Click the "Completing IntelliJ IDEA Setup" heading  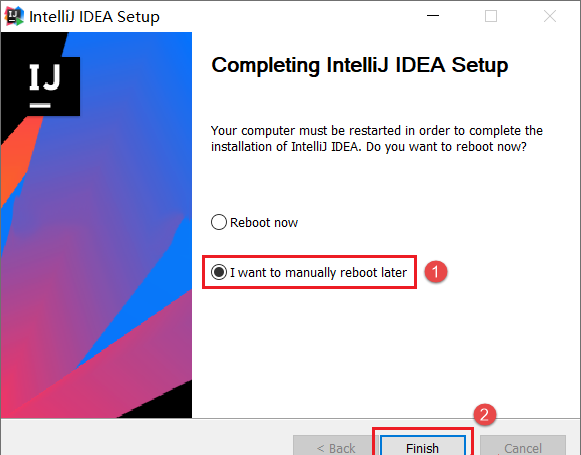pos(359,65)
